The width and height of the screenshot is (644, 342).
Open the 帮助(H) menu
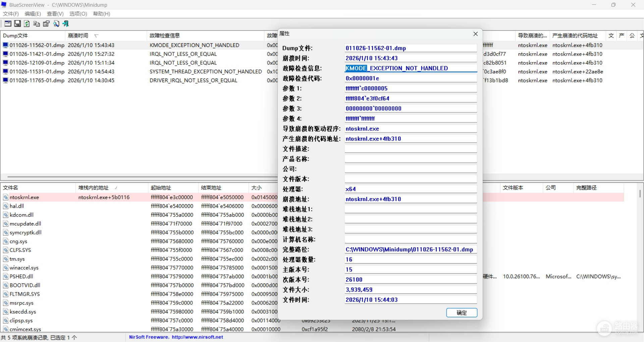[x=102, y=14]
